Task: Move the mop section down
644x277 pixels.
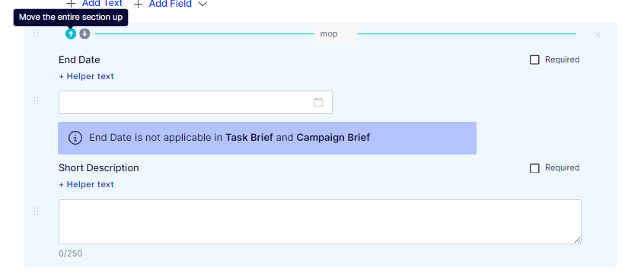Action: click(x=84, y=33)
